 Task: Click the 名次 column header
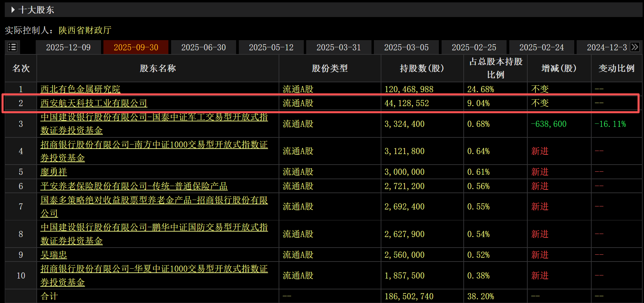21,68
